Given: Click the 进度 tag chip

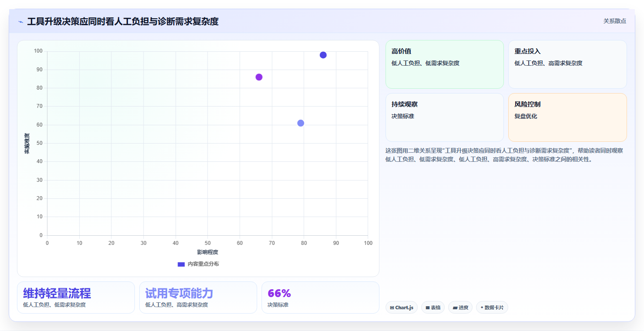Looking at the screenshot, I should (460, 308).
